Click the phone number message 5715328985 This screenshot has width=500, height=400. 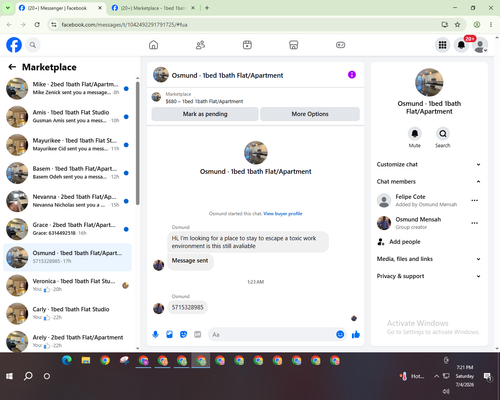[x=187, y=307]
